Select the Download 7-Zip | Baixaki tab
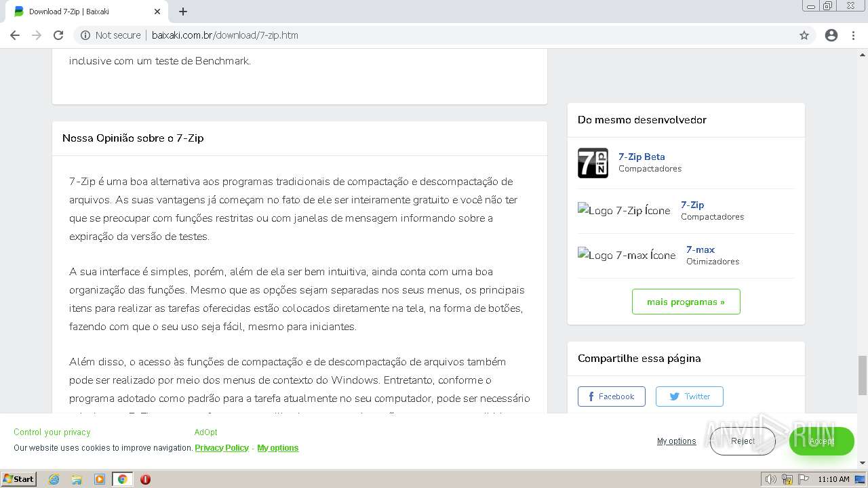 pyautogui.click(x=87, y=12)
